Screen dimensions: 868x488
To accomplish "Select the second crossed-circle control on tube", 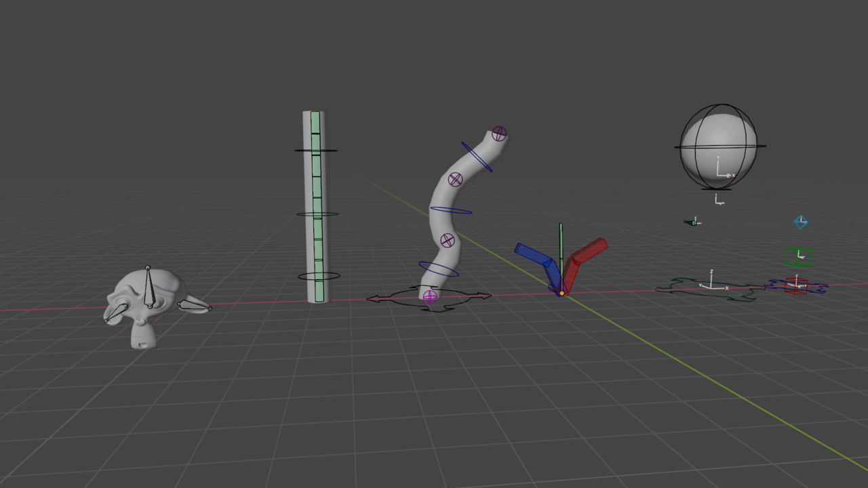I will click(456, 180).
